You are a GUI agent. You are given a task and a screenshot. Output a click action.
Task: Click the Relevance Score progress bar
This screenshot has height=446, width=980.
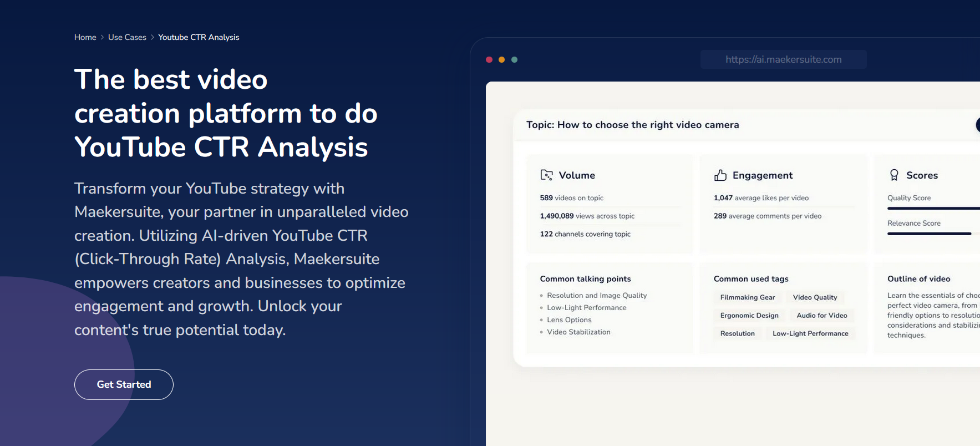[929, 234]
